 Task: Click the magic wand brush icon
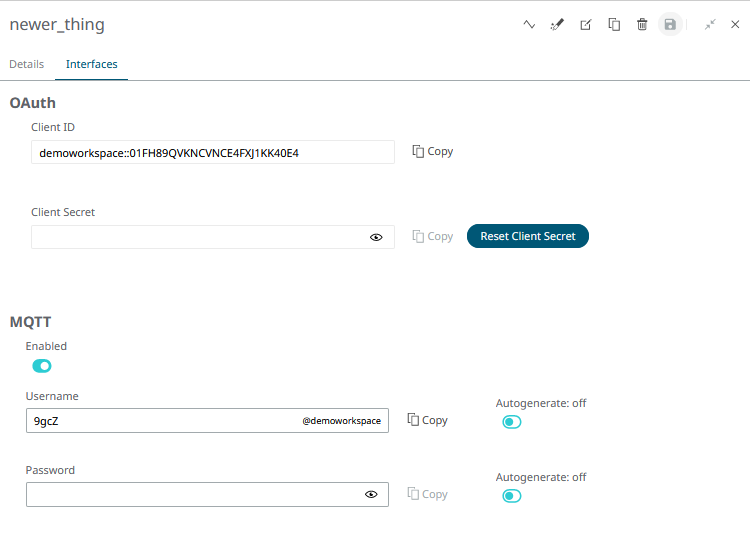[x=557, y=24]
